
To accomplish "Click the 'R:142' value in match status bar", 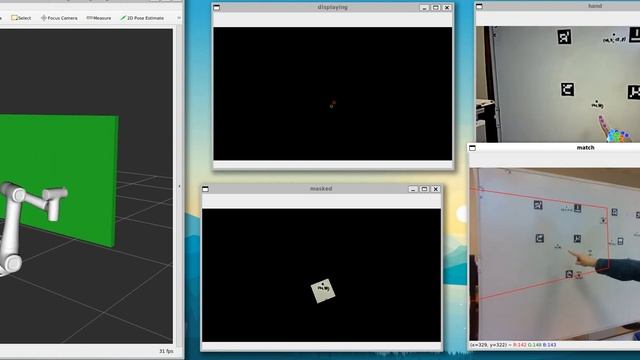I will point(519,345).
